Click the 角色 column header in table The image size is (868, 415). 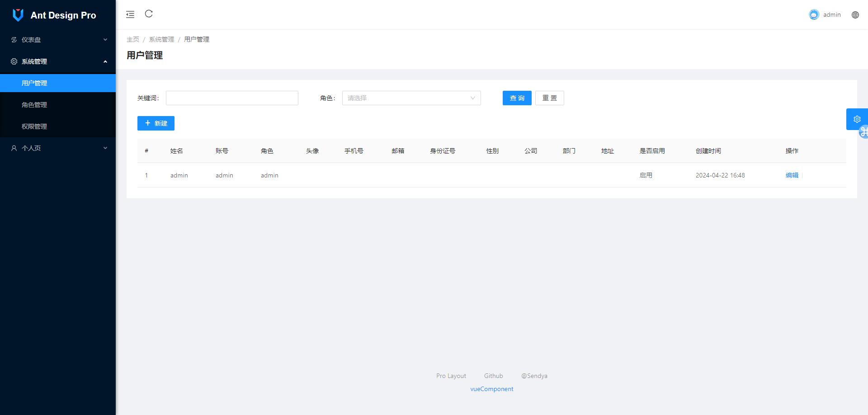click(267, 151)
